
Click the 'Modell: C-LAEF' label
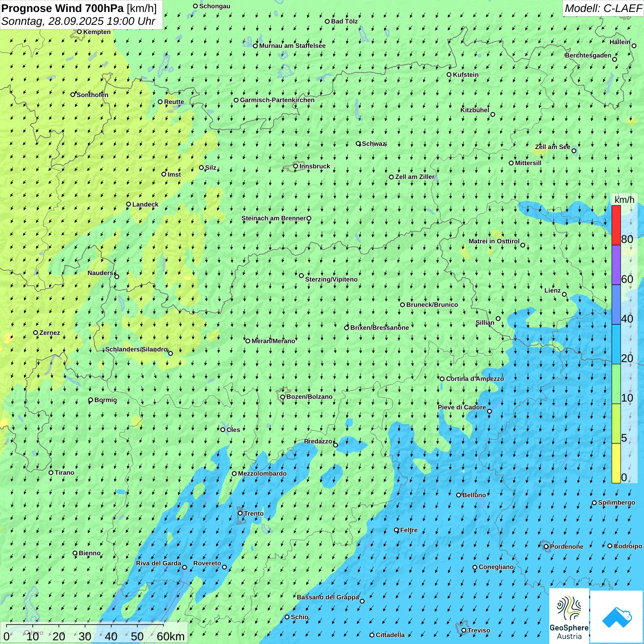point(603,8)
